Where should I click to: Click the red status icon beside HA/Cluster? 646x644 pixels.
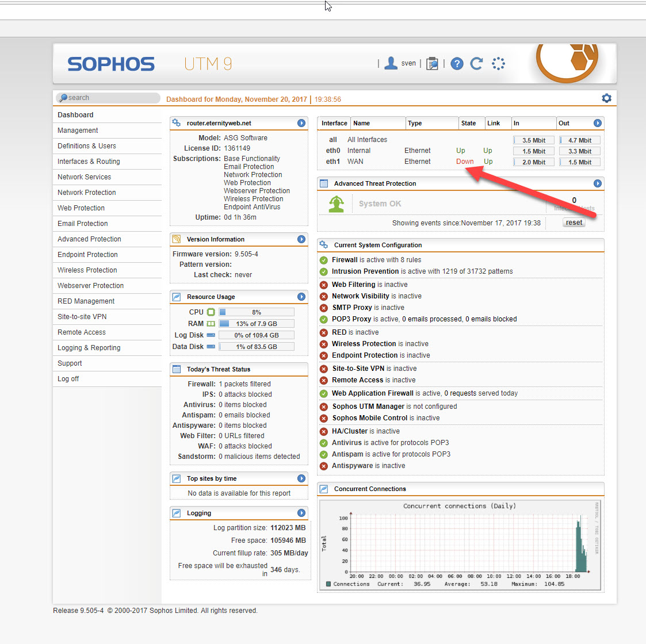[324, 431]
